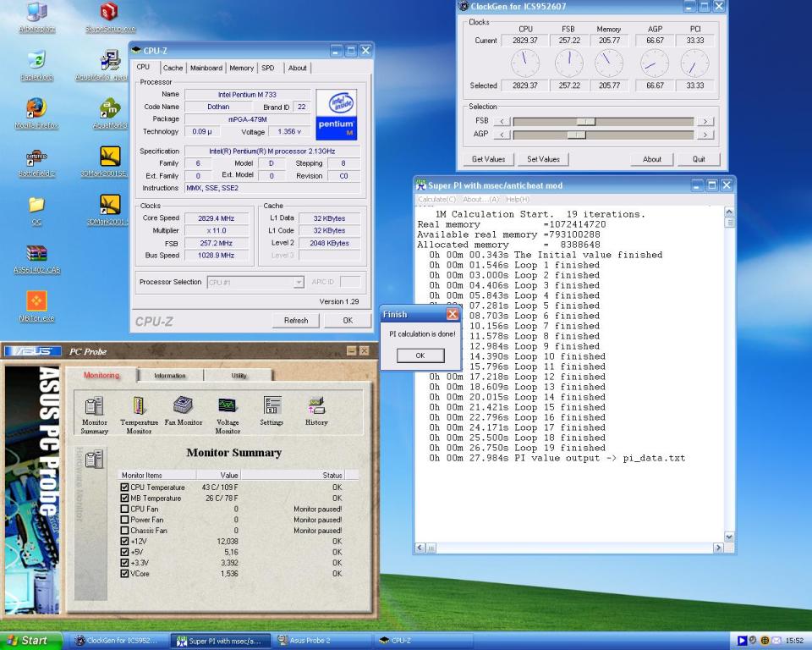
Task: Toggle the VCore monitoring checkbox
Action: click(x=125, y=573)
